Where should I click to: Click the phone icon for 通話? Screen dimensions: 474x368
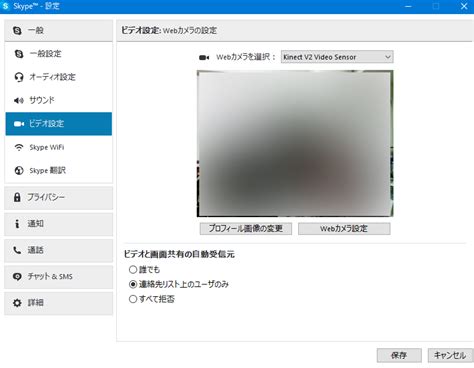[x=17, y=250]
